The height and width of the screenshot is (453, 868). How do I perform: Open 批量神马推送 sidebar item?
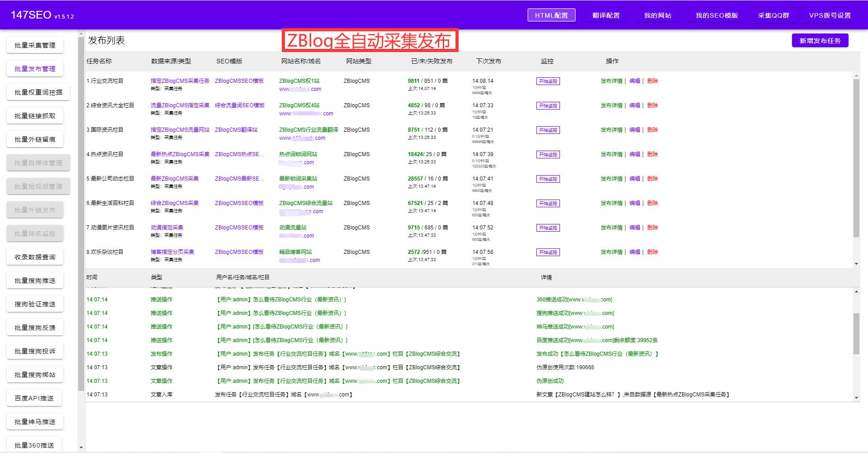35,422
